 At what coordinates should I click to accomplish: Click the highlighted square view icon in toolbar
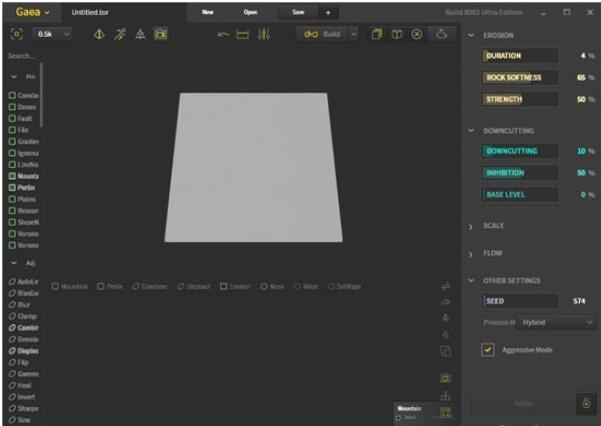(161, 34)
